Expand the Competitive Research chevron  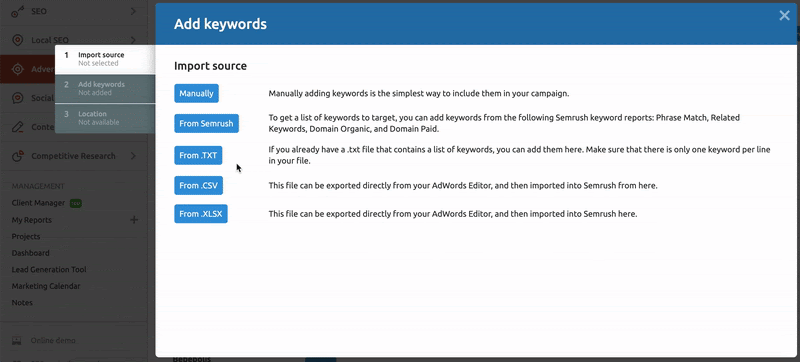pyautogui.click(x=133, y=156)
